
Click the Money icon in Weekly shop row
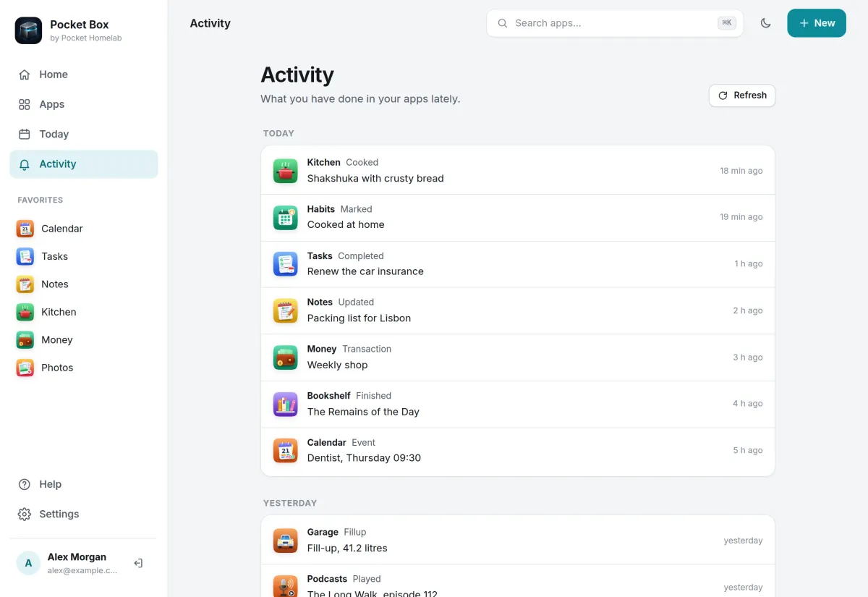[x=286, y=357]
